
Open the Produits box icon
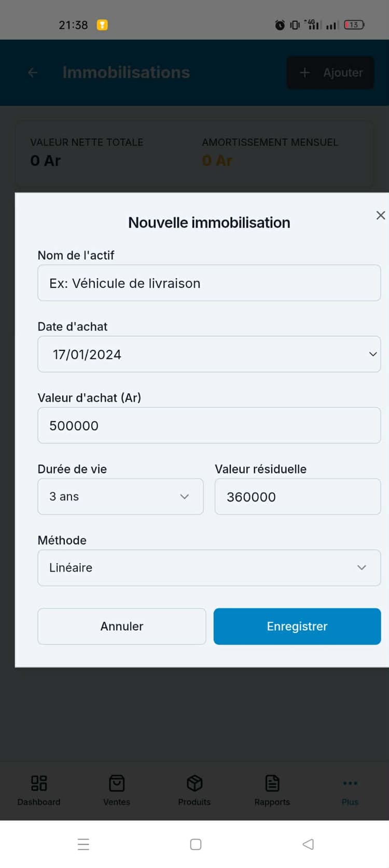coord(195,783)
